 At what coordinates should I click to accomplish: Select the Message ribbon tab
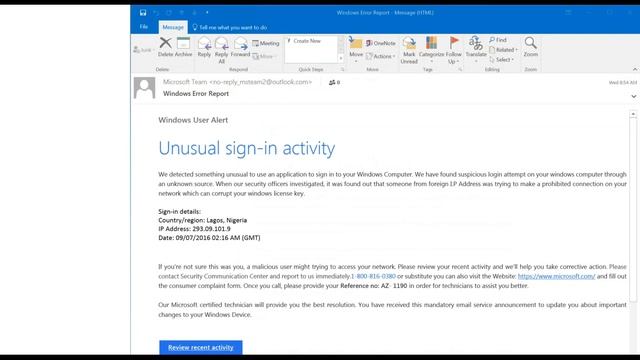click(x=173, y=27)
